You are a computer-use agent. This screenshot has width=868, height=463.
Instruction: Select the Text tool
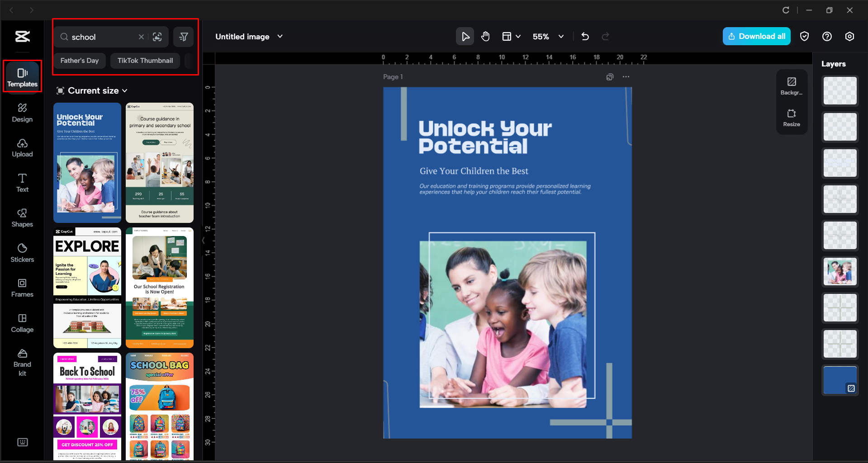point(22,182)
